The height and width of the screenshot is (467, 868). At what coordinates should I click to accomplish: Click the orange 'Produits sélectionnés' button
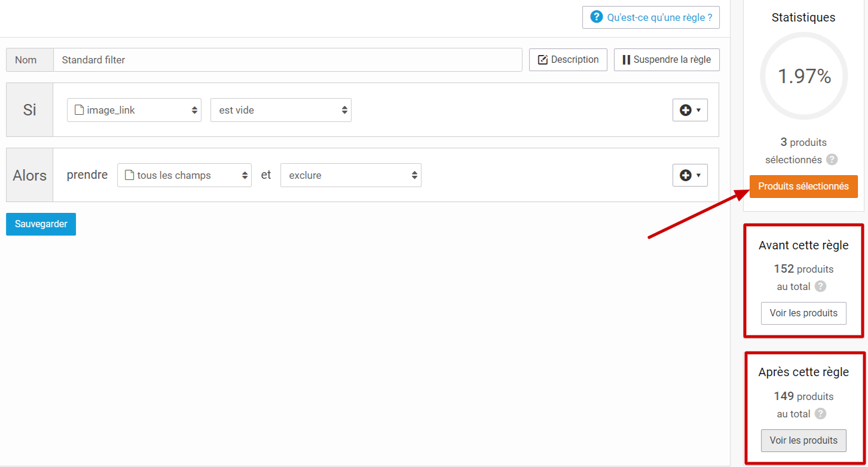pyautogui.click(x=803, y=187)
